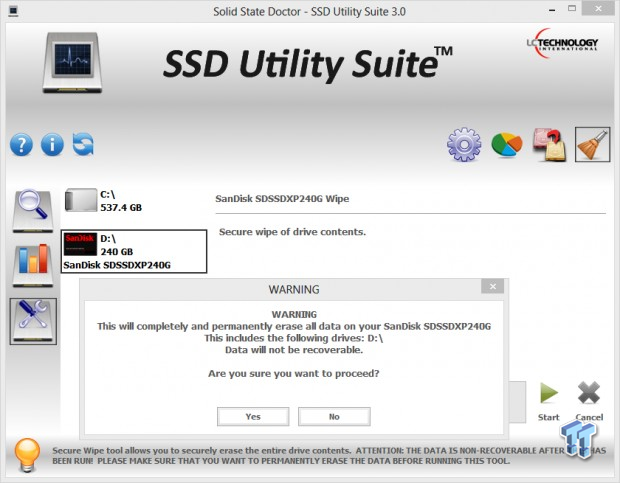Click the WARNING dialog title bar text
Viewport: 620px width, 483px height.
pyautogui.click(x=294, y=290)
